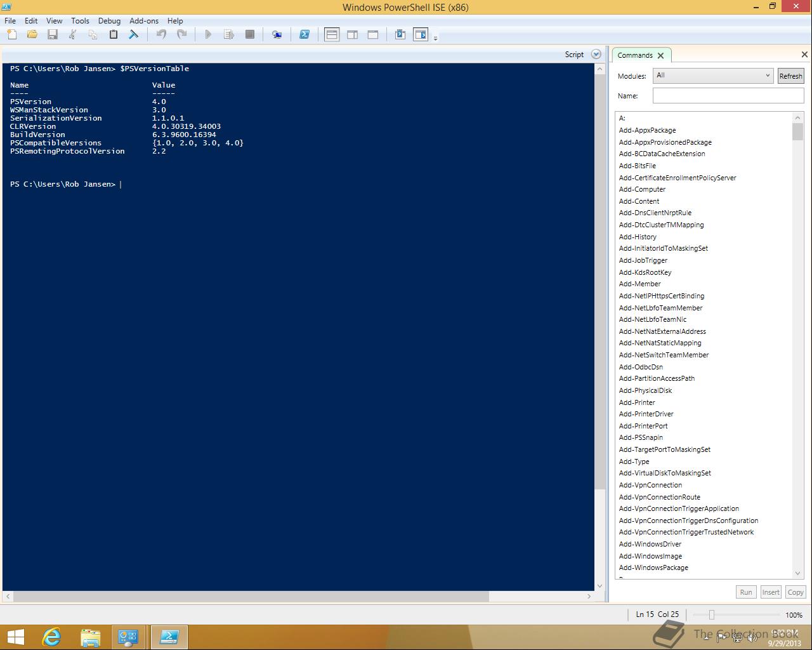Focus the Name search input field
The width and height of the screenshot is (812, 650).
click(x=728, y=95)
